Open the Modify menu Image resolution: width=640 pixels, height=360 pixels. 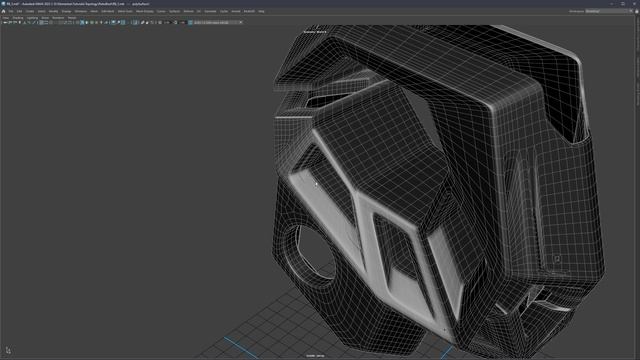(x=53, y=11)
